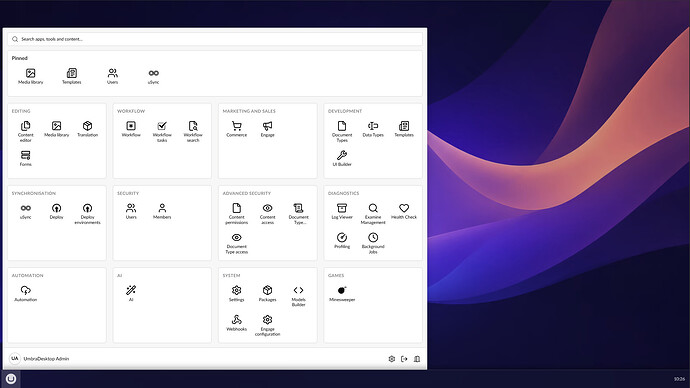The width and height of the screenshot is (690, 388).
Task: Click the search apps, tools and content field
Action: 215,39
